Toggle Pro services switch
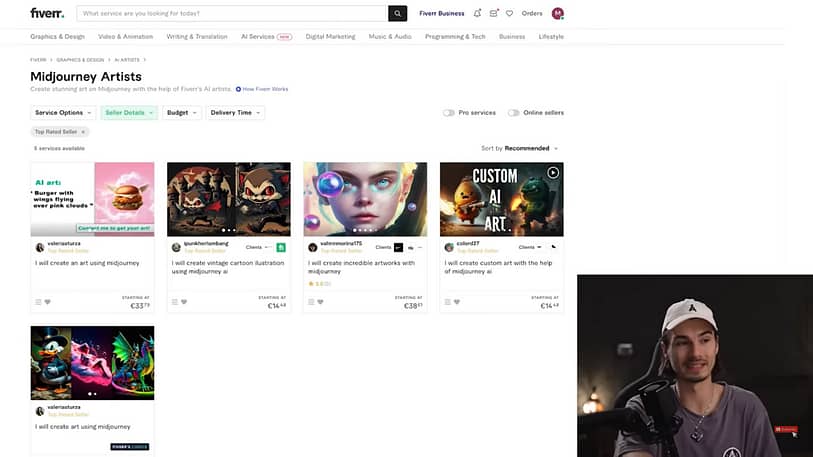The image size is (813, 457). tap(448, 113)
